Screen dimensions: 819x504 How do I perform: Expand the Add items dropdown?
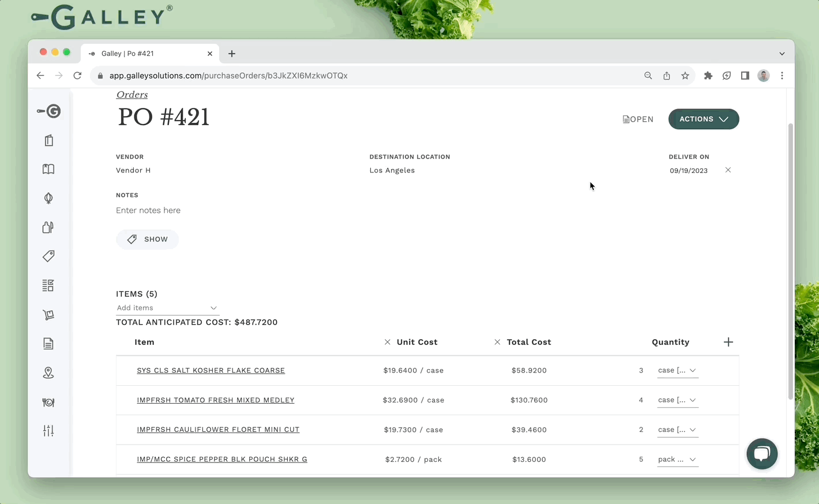point(167,308)
